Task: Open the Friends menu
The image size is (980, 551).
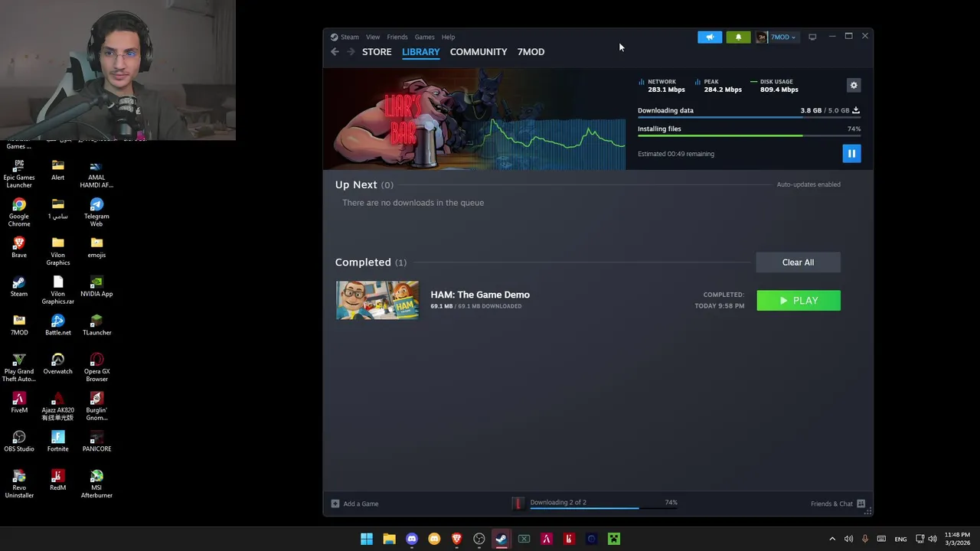Action: coord(397,37)
